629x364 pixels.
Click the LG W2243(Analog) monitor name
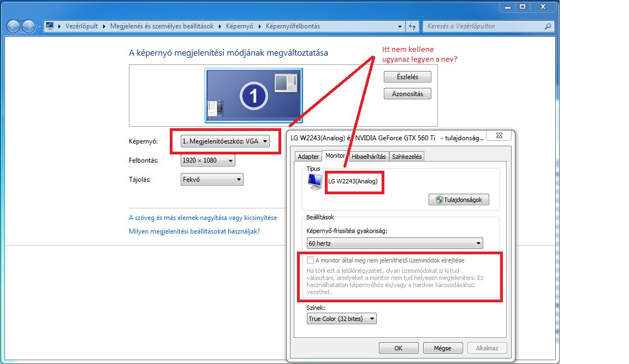(353, 181)
